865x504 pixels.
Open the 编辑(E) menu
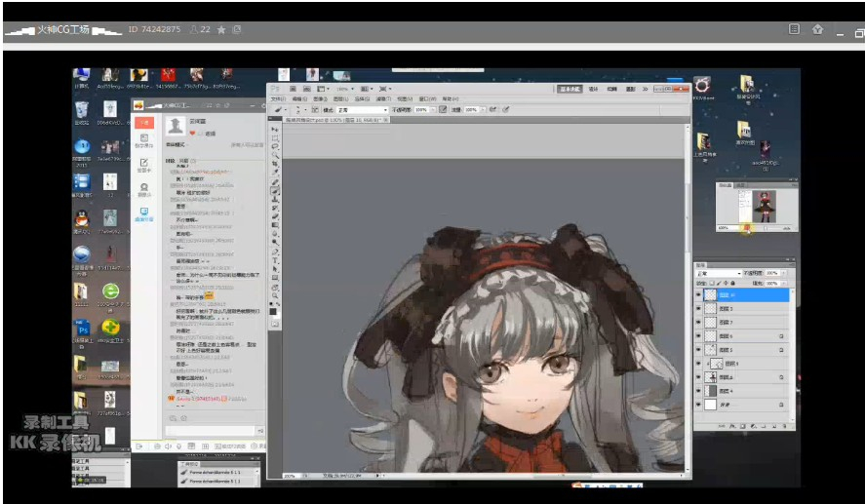(299, 98)
